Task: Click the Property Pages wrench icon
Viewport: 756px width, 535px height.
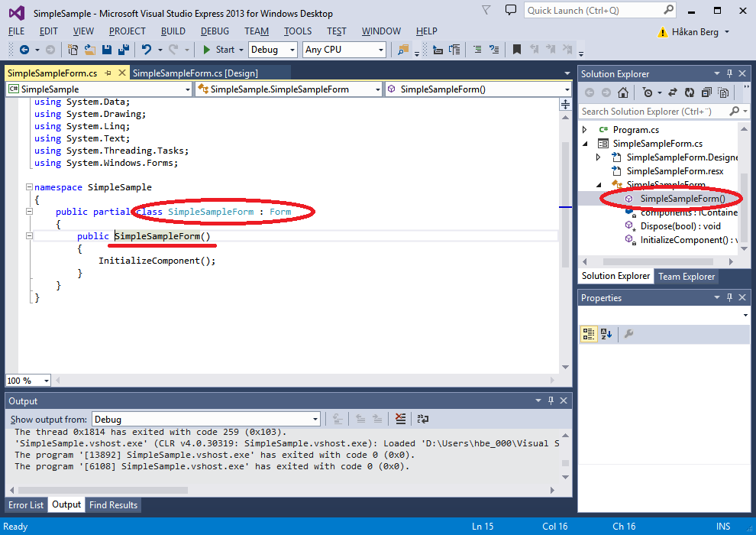Action: click(628, 334)
